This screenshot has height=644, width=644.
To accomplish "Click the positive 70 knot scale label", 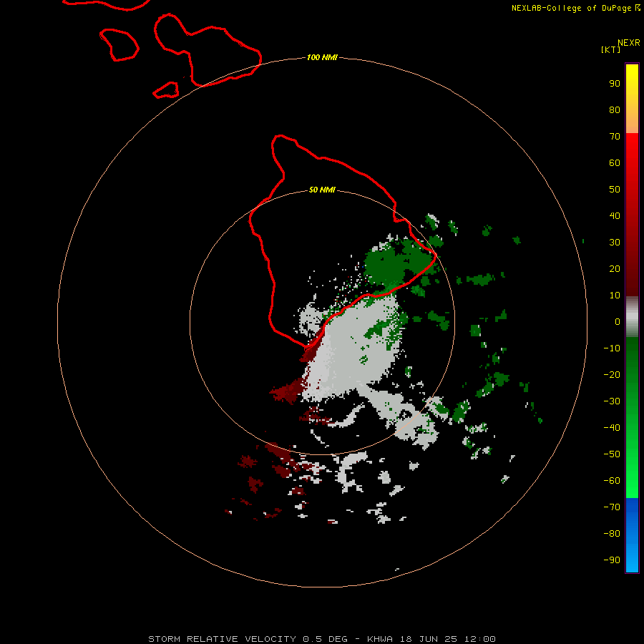I will click(x=615, y=137).
